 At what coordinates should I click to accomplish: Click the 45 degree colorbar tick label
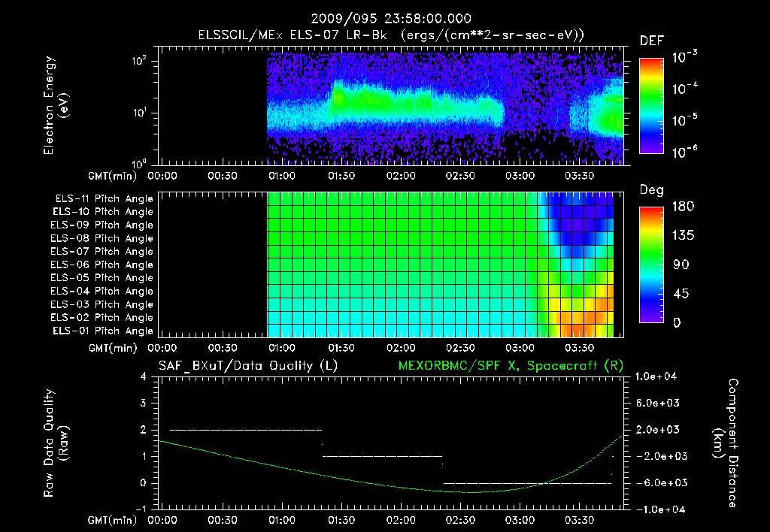[681, 294]
